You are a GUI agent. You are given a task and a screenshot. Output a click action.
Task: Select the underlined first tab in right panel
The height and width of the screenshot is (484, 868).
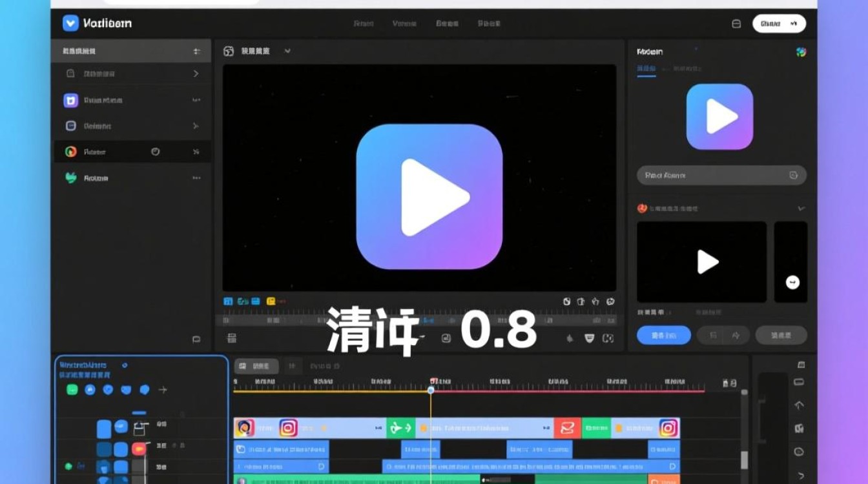pos(646,68)
